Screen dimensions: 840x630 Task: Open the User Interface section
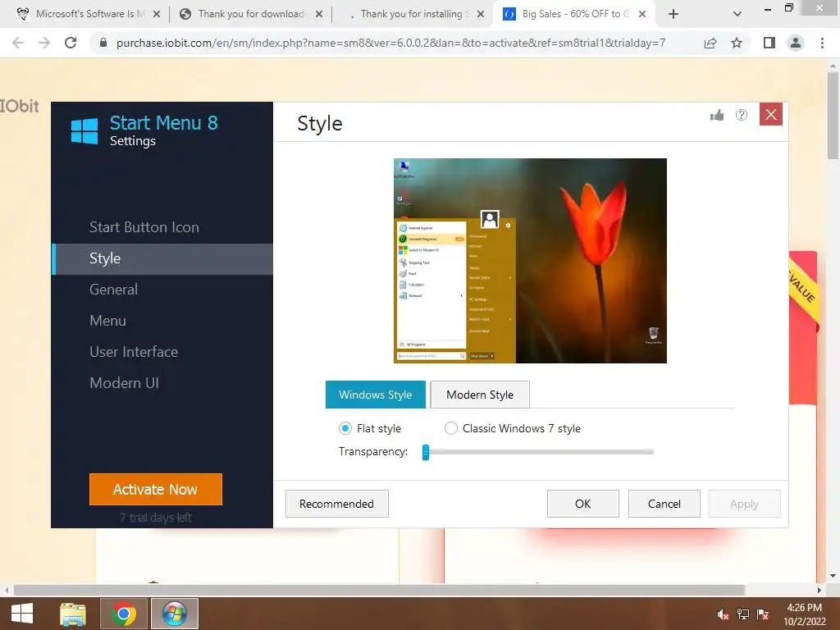(134, 352)
